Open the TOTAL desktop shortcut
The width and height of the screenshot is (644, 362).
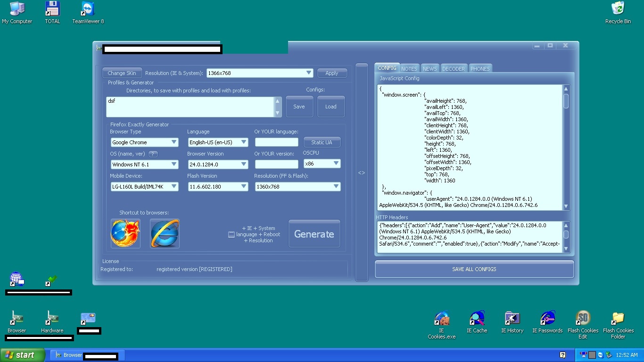[52, 13]
